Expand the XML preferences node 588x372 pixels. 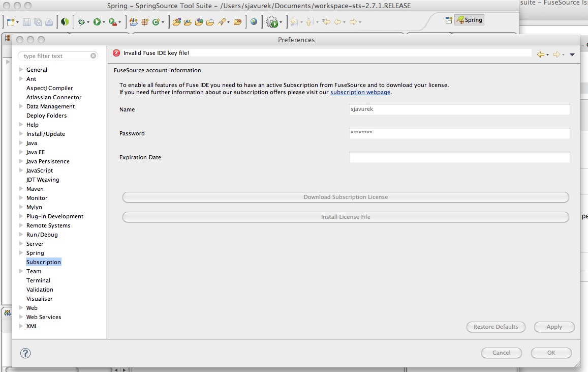pyautogui.click(x=21, y=326)
